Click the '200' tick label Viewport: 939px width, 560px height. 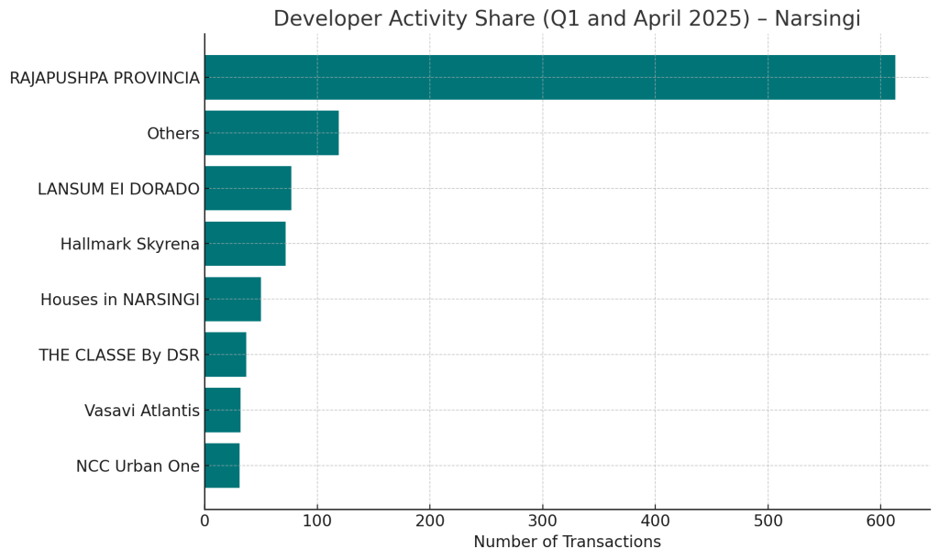(430, 522)
